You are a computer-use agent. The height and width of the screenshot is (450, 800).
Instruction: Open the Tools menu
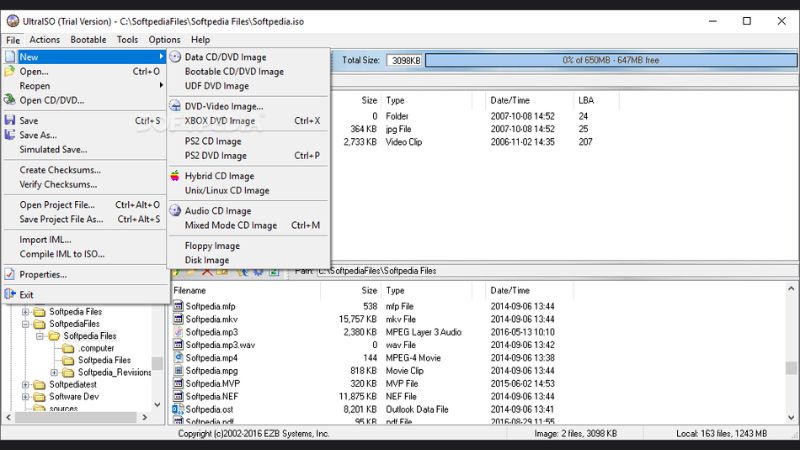(x=127, y=39)
